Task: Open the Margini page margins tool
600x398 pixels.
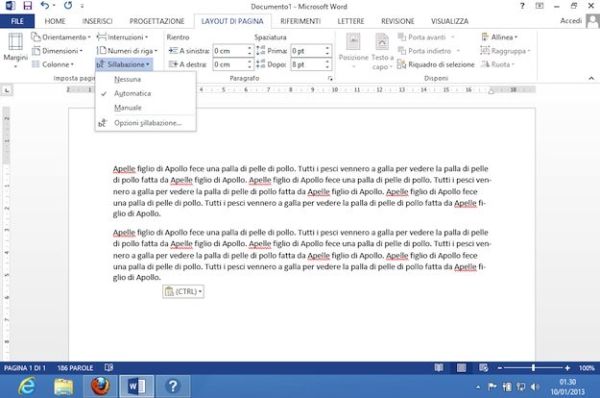Action: (x=15, y=50)
